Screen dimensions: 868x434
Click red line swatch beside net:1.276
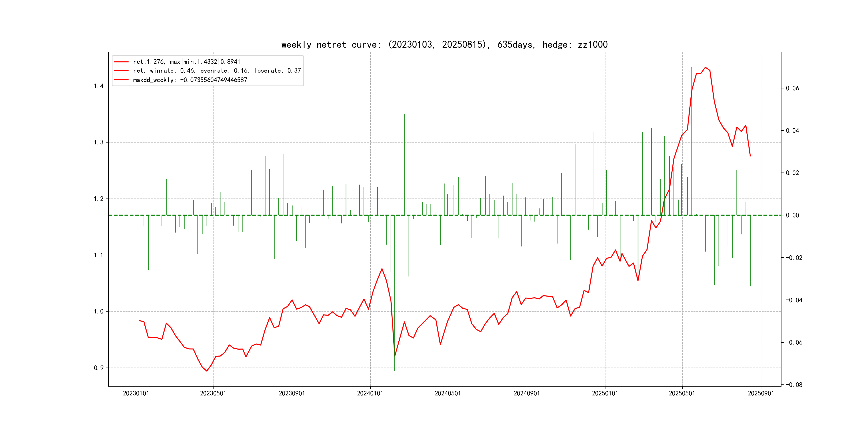coord(121,62)
